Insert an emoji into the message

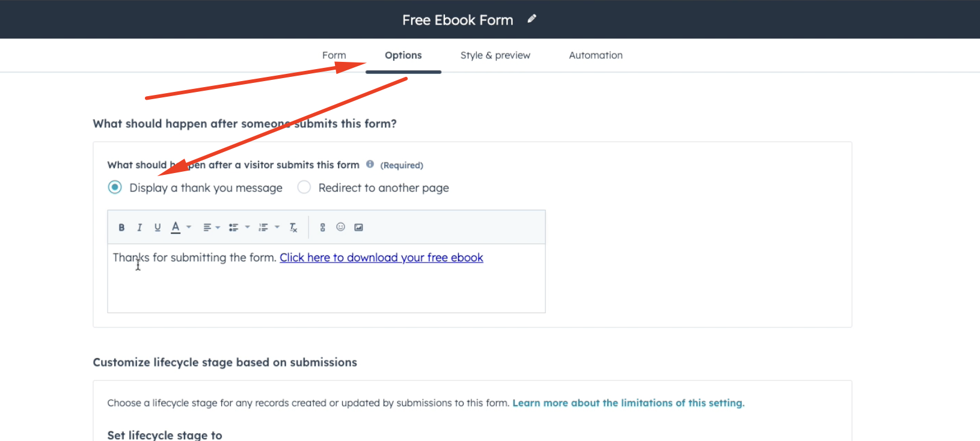340,227
